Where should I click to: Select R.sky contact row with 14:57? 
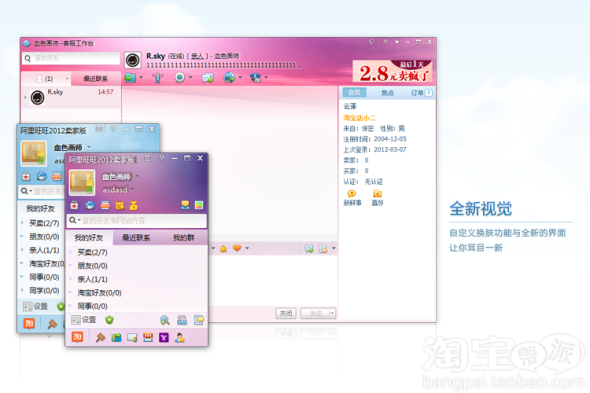[71, 97]
